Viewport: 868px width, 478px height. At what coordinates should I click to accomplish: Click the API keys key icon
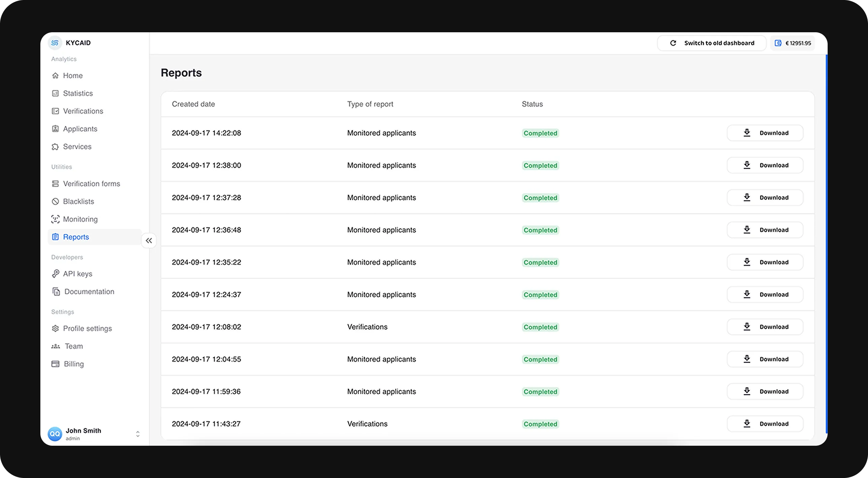pos(55,274)
